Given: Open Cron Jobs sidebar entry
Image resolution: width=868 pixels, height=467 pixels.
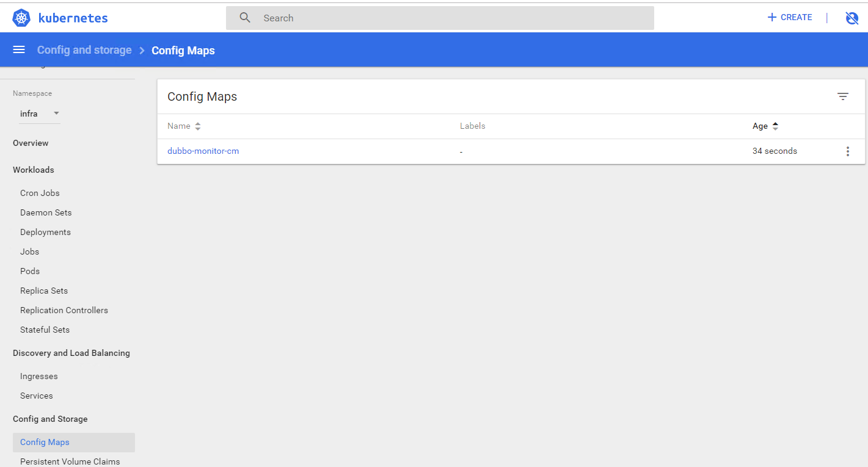Looking at the screenshot, I should (x=40, y=193).
